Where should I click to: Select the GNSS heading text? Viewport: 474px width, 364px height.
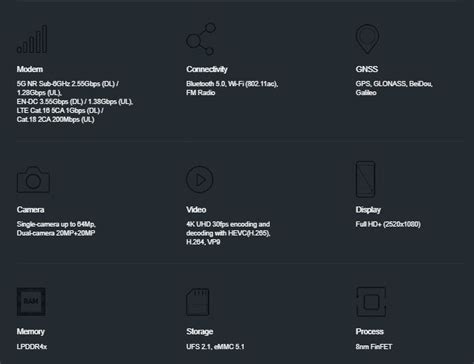(367, 69)
